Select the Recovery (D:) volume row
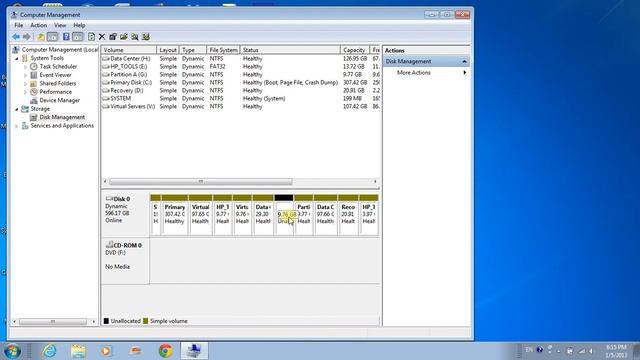Screen dimensions: 640x360 (241, 91)
